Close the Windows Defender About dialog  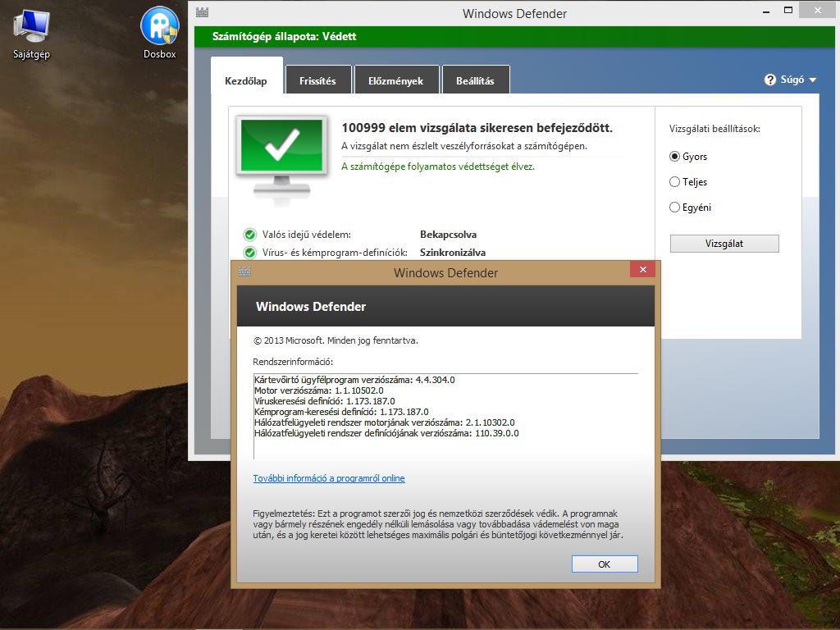pyautogui.click(x=643, y=269)
